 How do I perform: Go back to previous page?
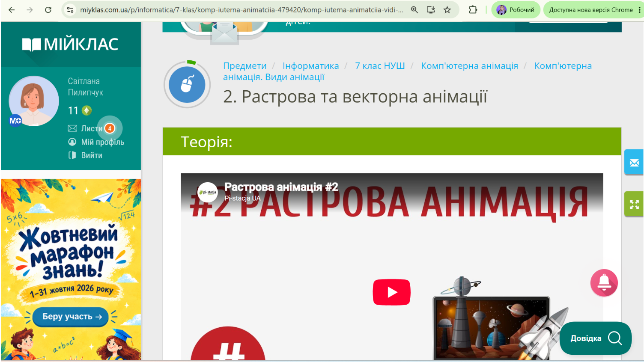tap(12, 10)
